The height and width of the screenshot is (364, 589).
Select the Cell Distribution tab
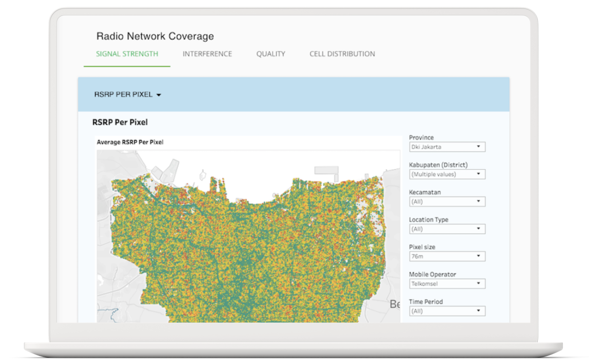[342, 54]
